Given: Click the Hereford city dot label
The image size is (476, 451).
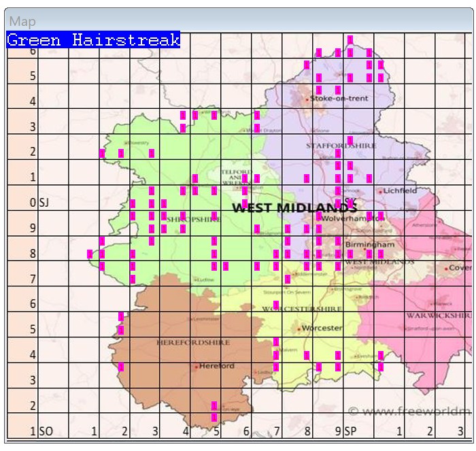Looking at the screenshot, I should click(x=216, y=366).
